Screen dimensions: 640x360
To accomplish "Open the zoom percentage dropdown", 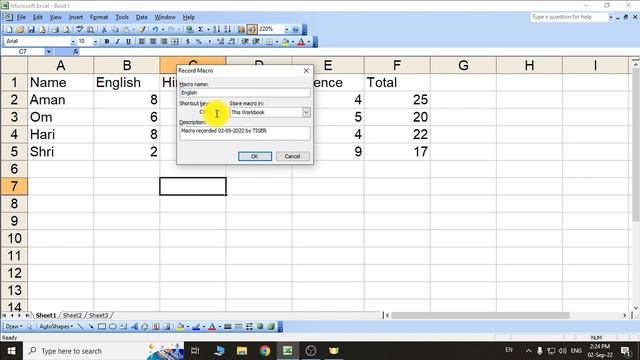I will coord(287,29).
